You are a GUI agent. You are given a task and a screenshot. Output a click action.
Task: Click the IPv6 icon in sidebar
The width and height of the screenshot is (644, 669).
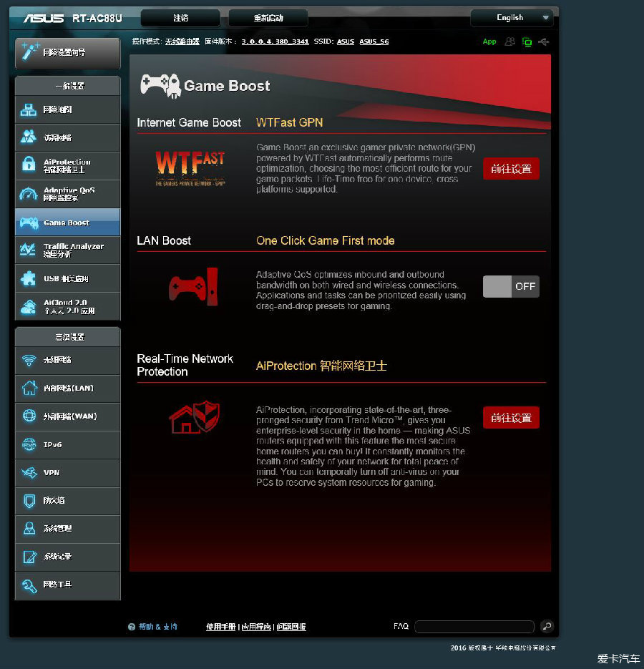tap(29, 444)
